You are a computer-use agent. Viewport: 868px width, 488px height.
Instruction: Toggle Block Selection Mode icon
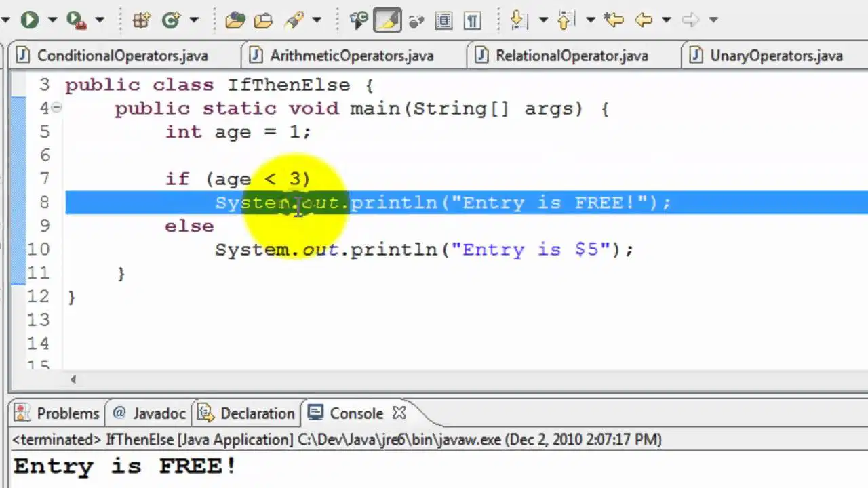point(443,20)
